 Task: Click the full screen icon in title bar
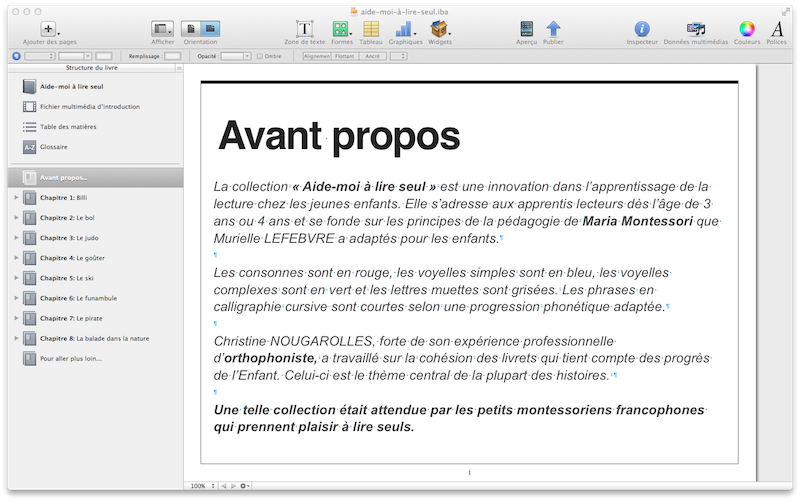pyautogui.click(x=785, y=12)
